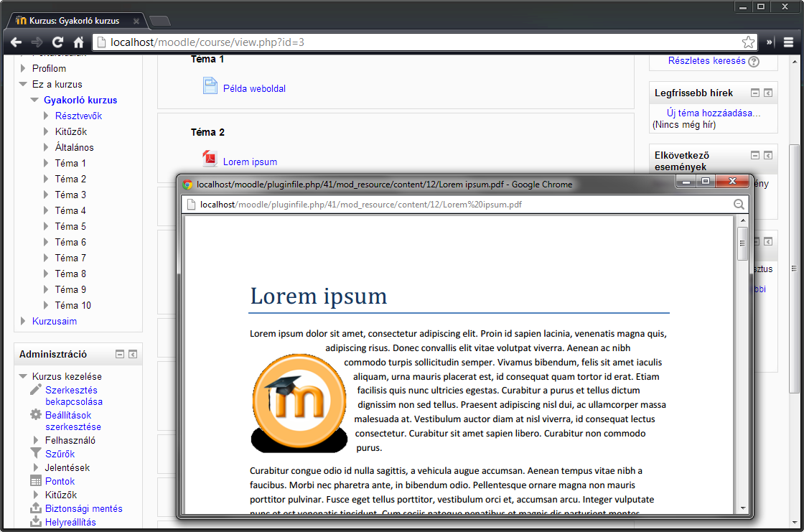Open the Lorem ipsum resource link

(250, 162)
